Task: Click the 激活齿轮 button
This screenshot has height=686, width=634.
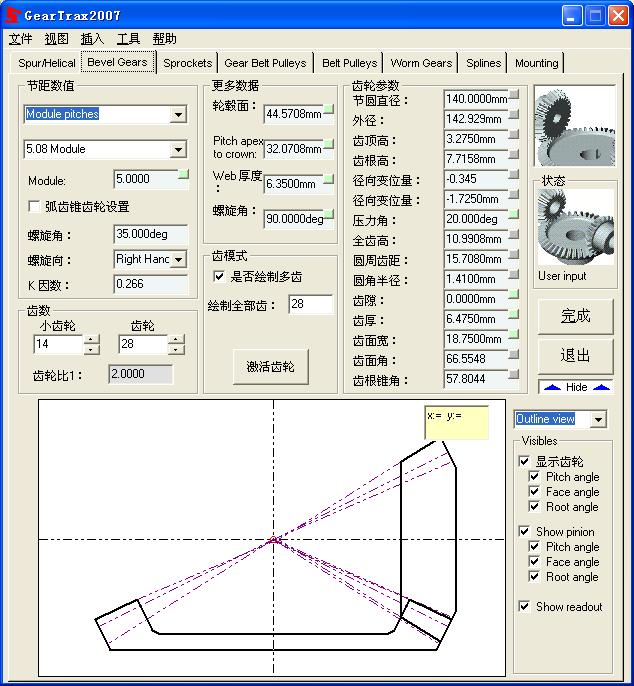Action: [270, 367]
